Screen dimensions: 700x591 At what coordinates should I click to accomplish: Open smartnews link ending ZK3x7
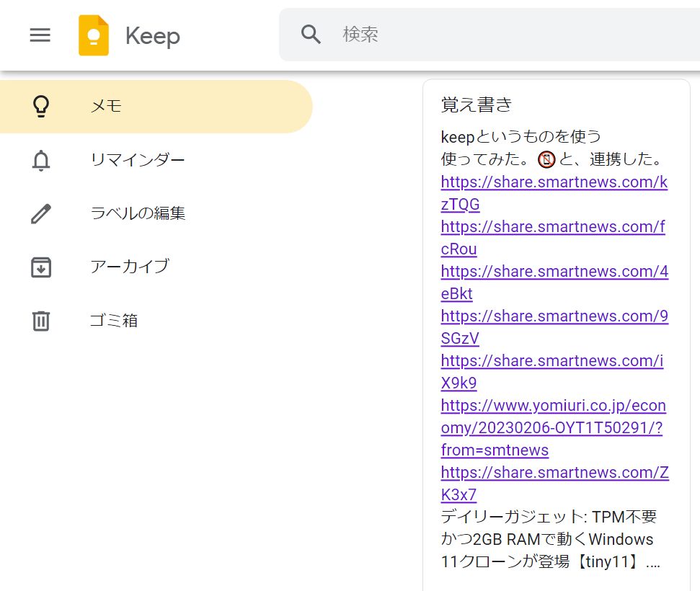pyautogui.click(x=555, y=483)
